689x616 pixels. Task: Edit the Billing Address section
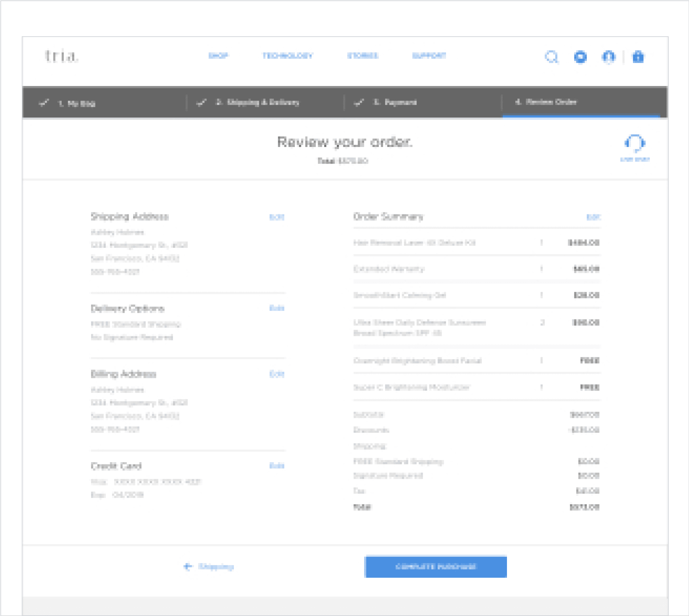(277, 374)
